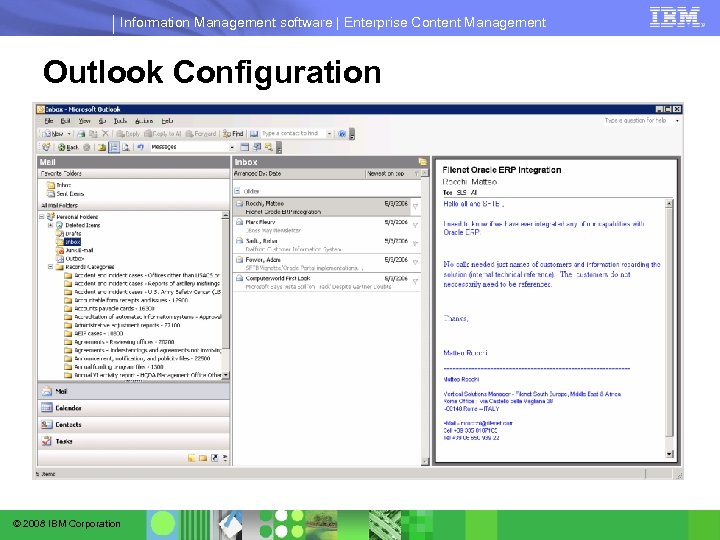
Task: Open the Actions menu
Action: (144, 121)
